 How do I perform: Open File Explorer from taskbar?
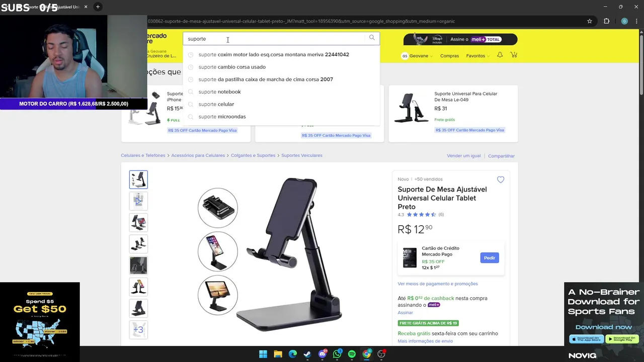pos(278,354)
